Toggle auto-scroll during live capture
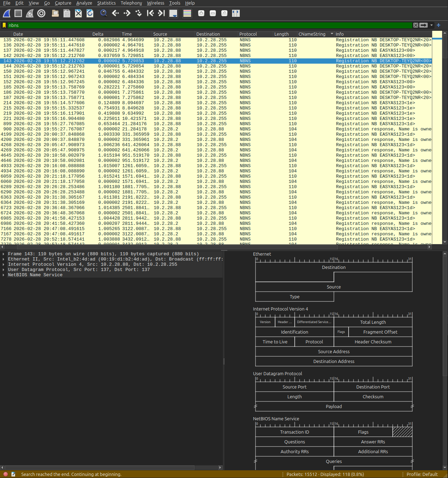The image size is (448, 478). click(x=173, y=13)
